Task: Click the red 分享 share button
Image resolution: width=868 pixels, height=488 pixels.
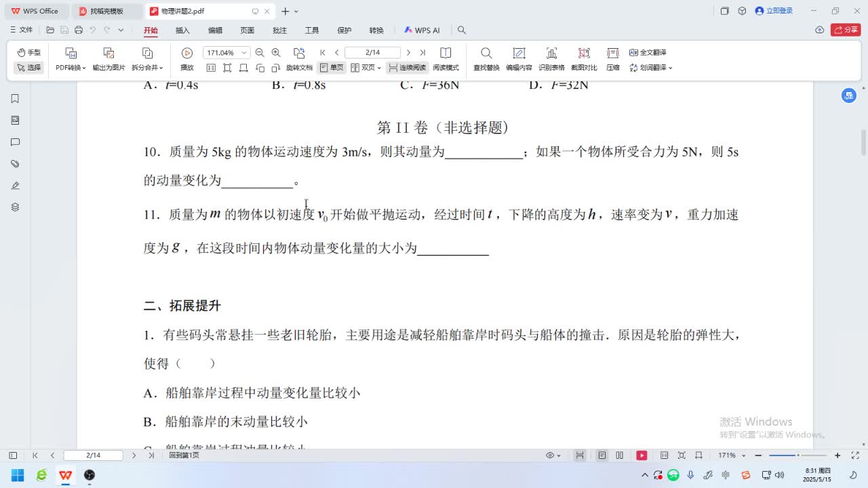Action: pyautogui.click(x=846, y=30)
